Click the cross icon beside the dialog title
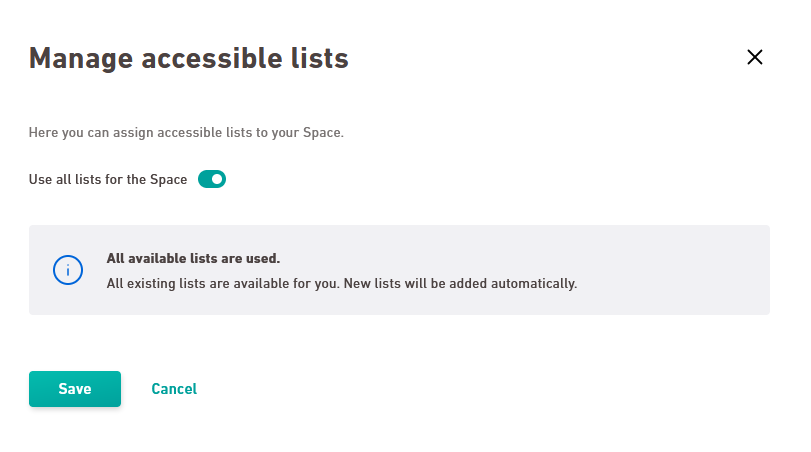The height and width of the screenshot is (452, 811). coord(755,57)
